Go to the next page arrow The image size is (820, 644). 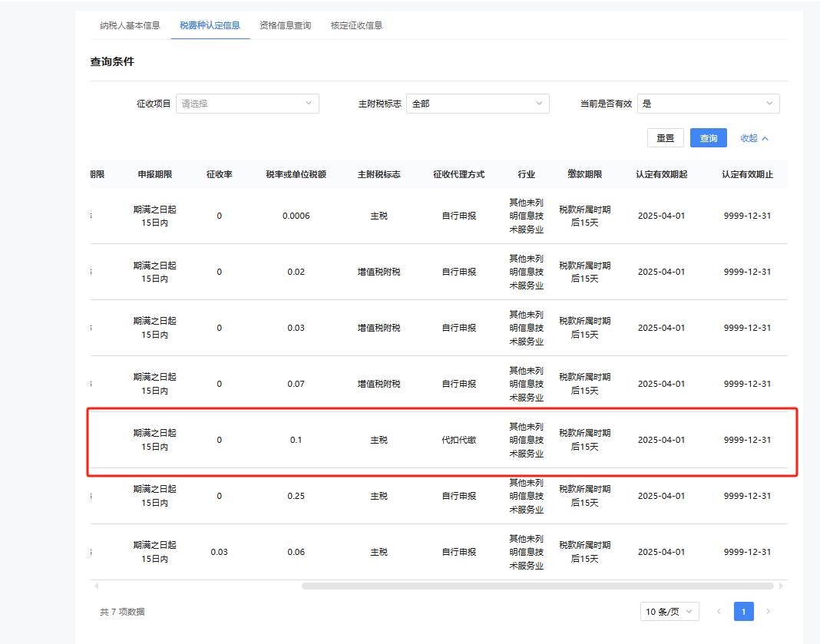768,612
